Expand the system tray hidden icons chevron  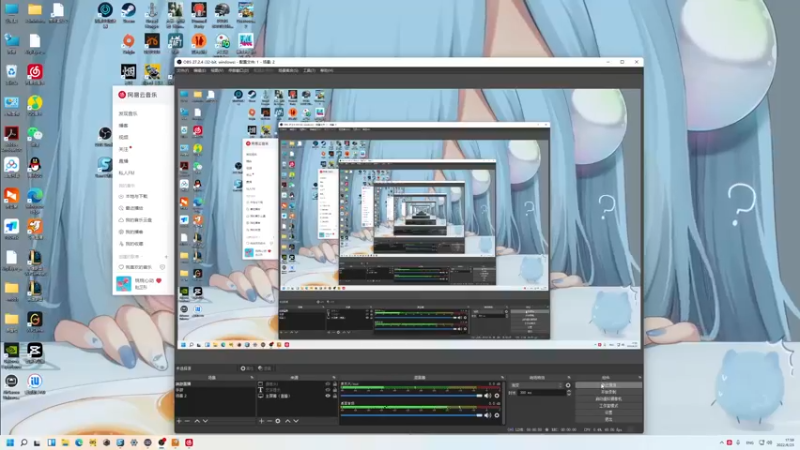(721, 442)
